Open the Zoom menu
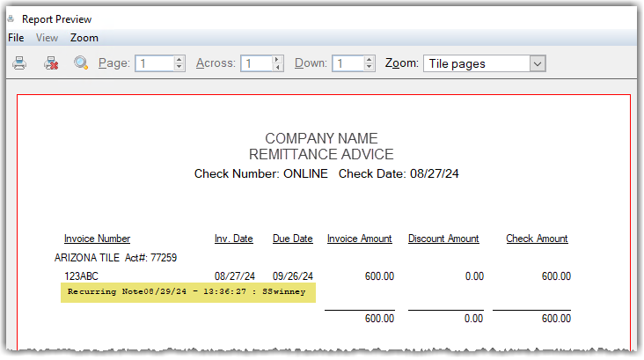The image size is (644, 360). tap(84, 38)
